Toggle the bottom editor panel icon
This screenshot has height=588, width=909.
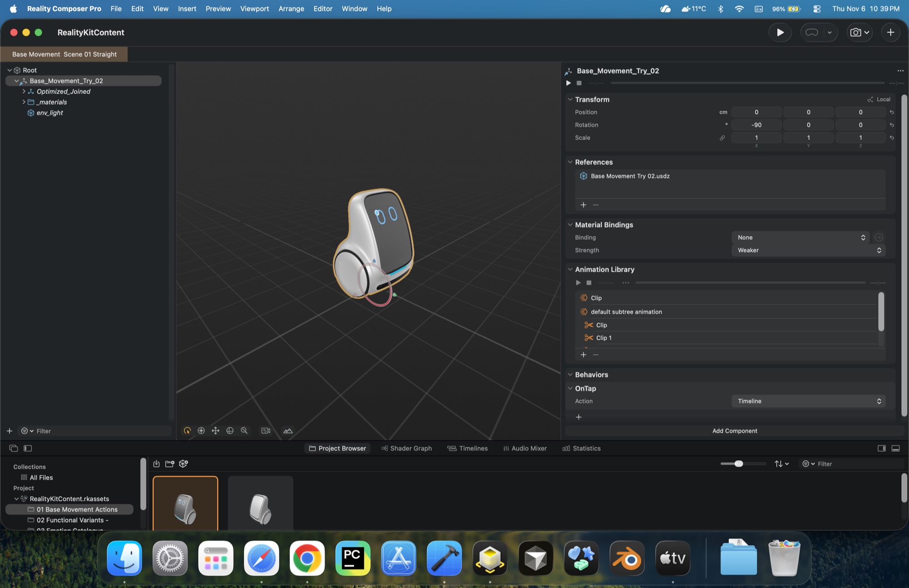pyautogui.click(x=895, y=448)
